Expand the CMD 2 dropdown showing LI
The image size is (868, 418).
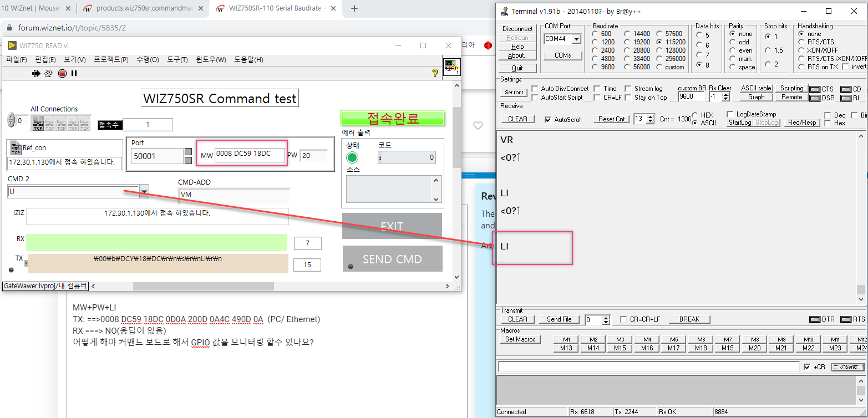coord(144,192)
